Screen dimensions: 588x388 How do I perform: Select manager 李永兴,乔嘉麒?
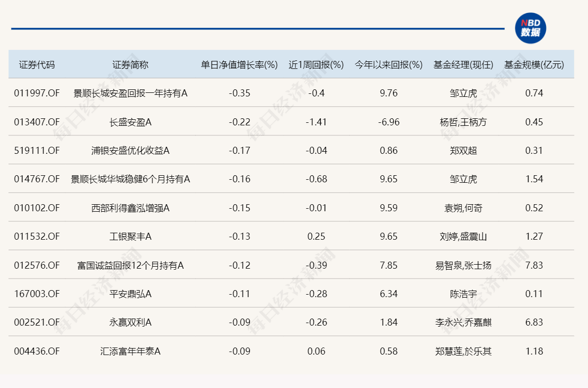[x=463, y=322]
